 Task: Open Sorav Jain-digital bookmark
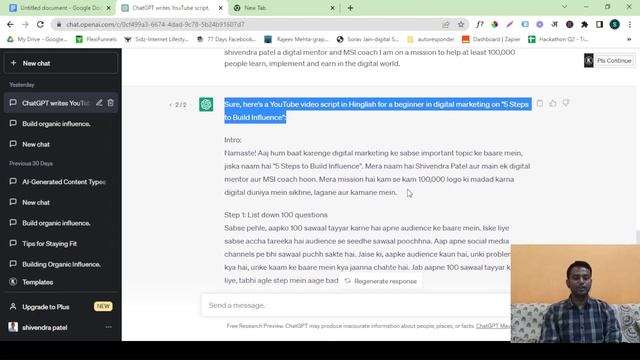pyautogui.click(x=368, y=39)
